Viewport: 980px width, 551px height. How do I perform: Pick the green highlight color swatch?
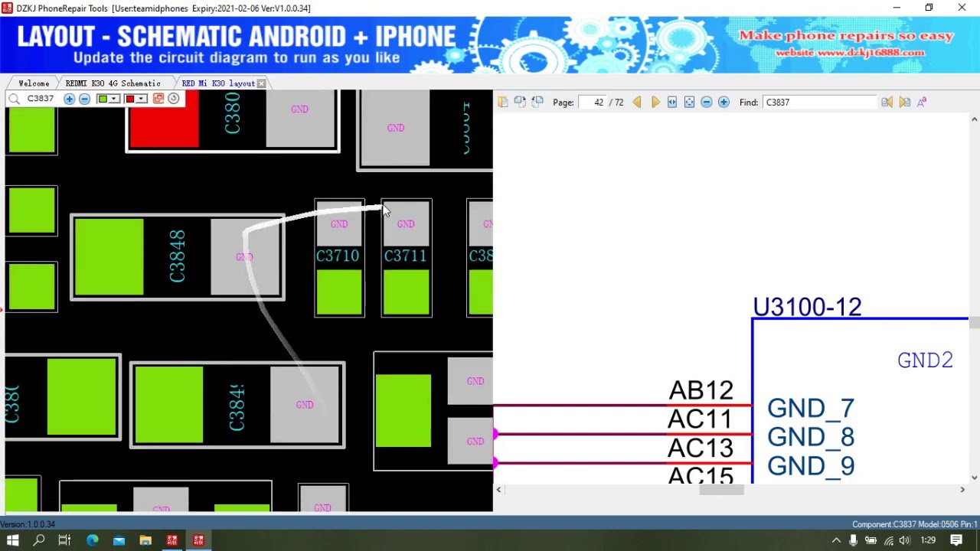(102, 99)
